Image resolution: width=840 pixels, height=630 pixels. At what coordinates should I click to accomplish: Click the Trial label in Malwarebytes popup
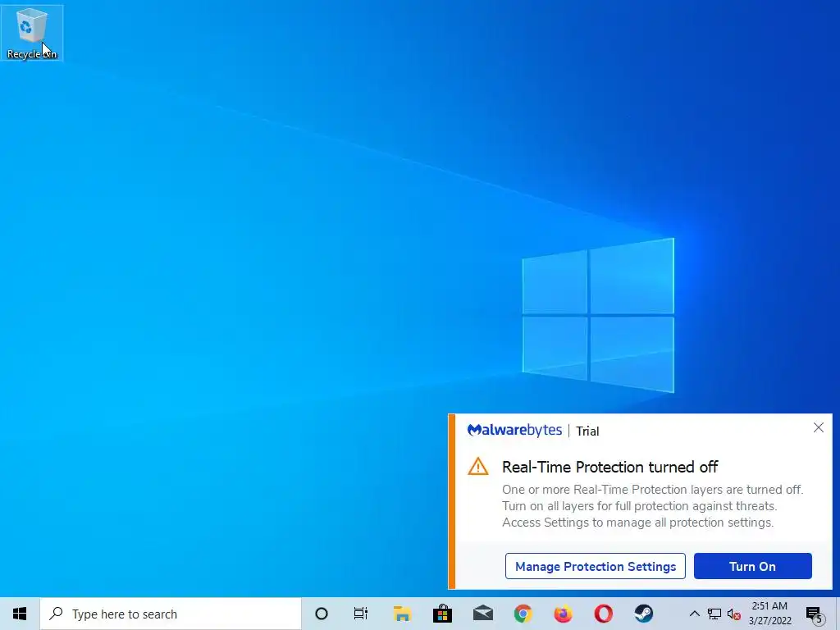pos(587,431)
